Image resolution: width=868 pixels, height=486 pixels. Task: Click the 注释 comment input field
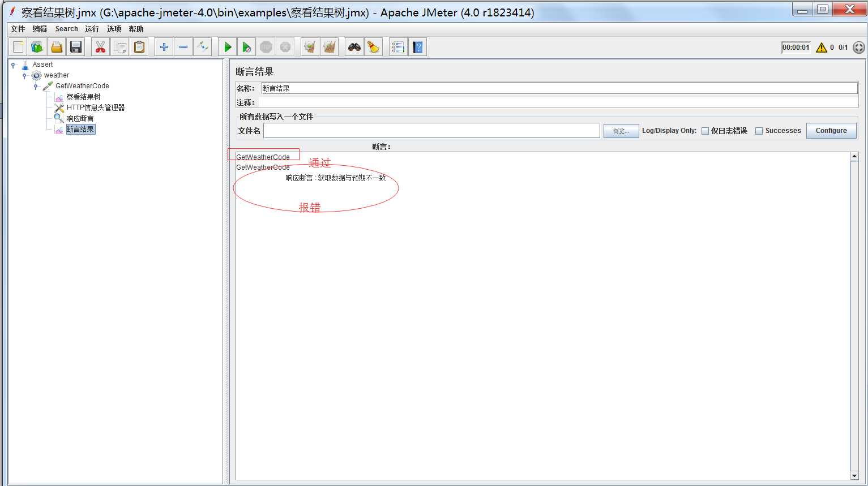(x=559, y=102)
